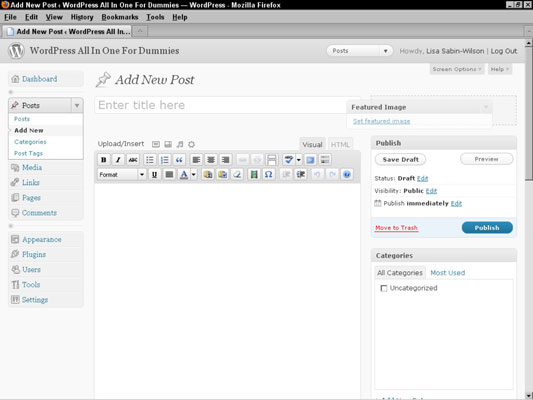Open the Appearance sidebar menu
533x400 pixels.
click(41, 240)
